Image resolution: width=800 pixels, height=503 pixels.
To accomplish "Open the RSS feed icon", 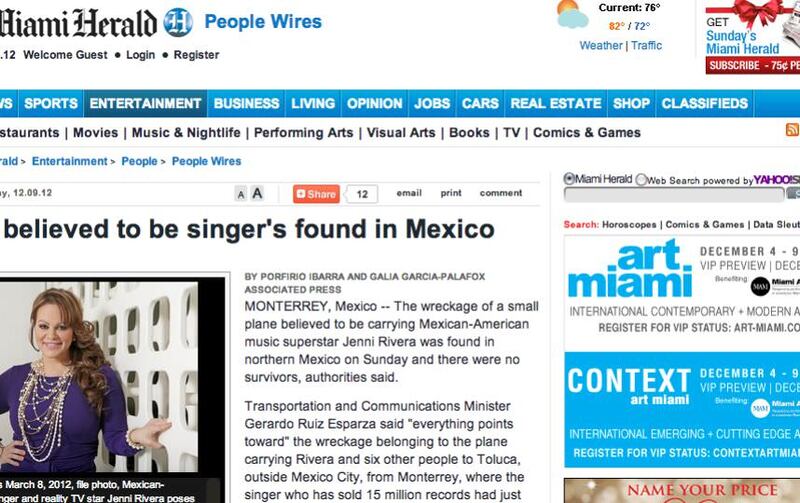I will pos(792,130).
